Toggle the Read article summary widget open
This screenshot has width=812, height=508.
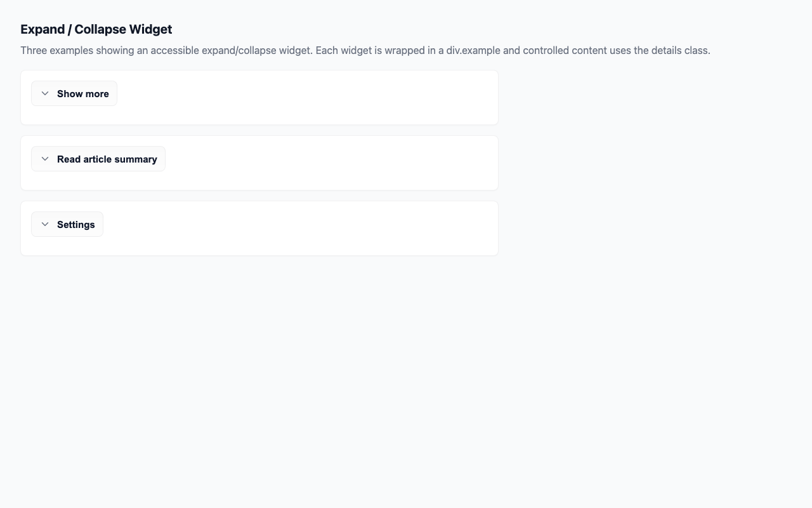98,159
